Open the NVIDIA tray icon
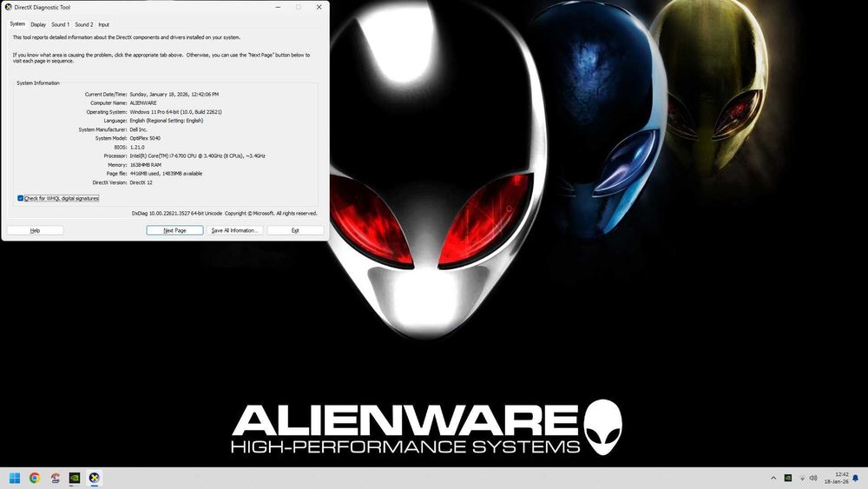868x489 pixels. 788,478
